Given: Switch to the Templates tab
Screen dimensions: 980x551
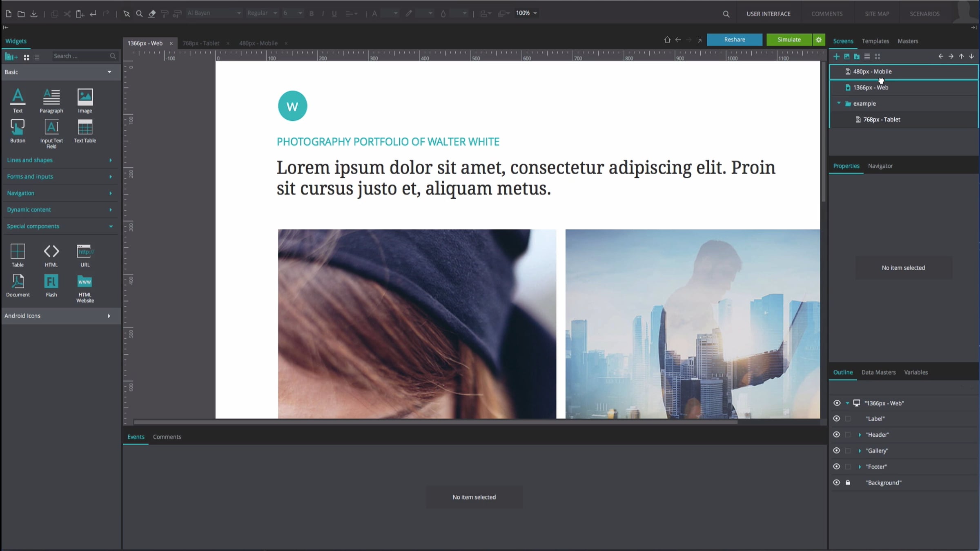Looking at the screenshot, I should [x=875, y=41].
